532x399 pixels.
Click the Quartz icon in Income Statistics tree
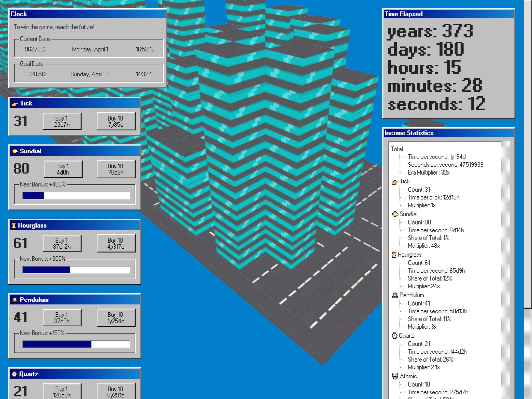coord(395,336)
